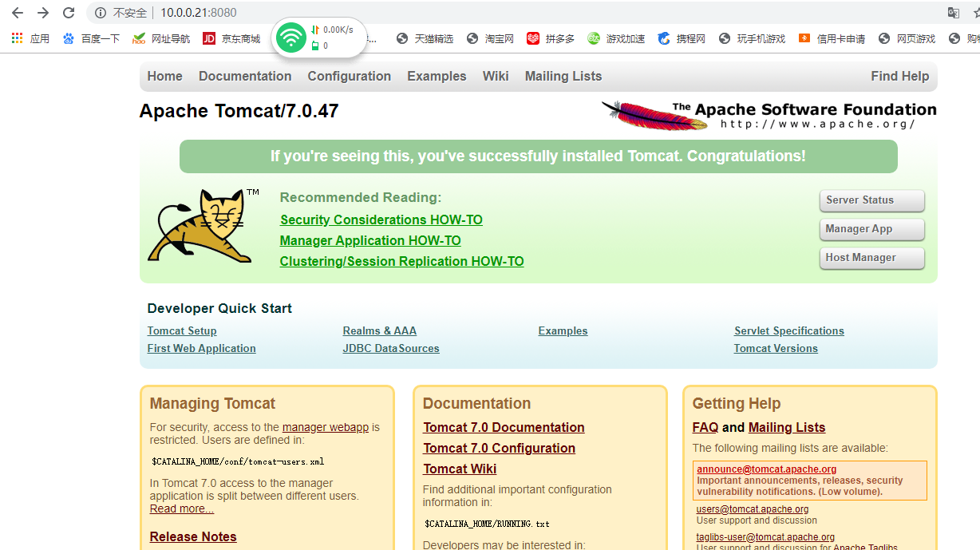Go back with the browser back arrow
Screen dimensions: 980x550
[x=17, y=13]
